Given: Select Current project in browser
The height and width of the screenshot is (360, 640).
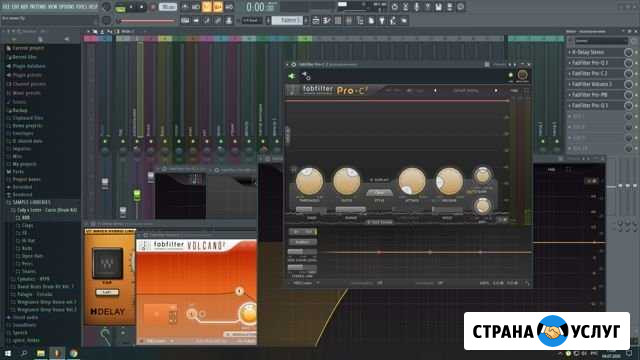Looking at the screenshot, I should (x=28, y=48).
